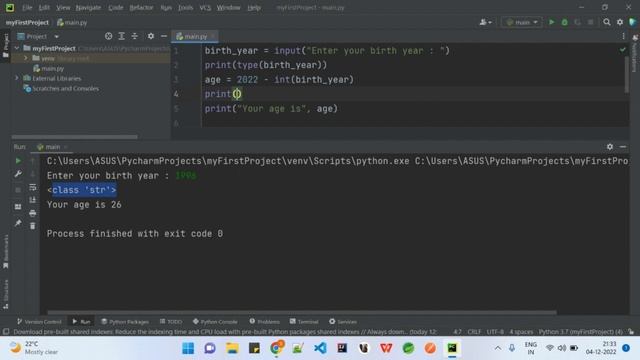Click Collapse All icon in Project panel
This screenshot has width=640, height=360.
tap(134, 36)
